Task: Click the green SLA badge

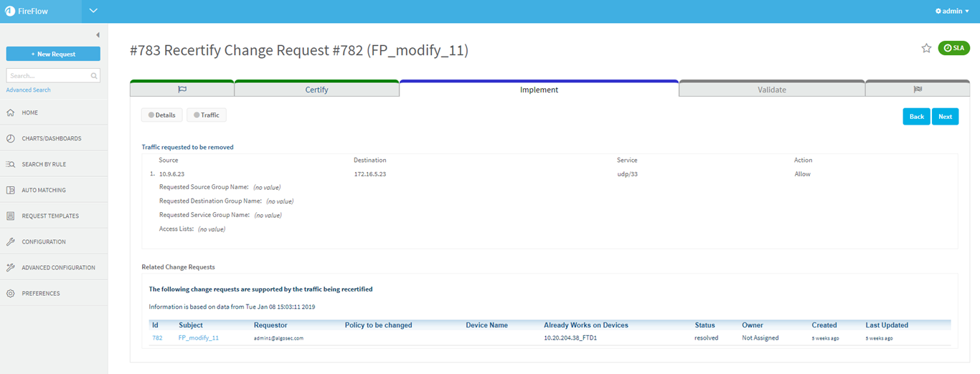Action: (x=953, y=48)
